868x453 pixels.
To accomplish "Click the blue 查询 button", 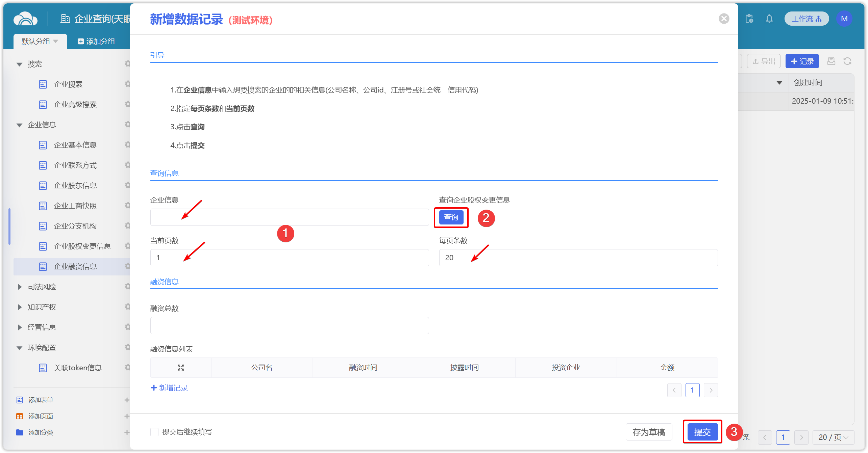I will click(x=451, y=217).
